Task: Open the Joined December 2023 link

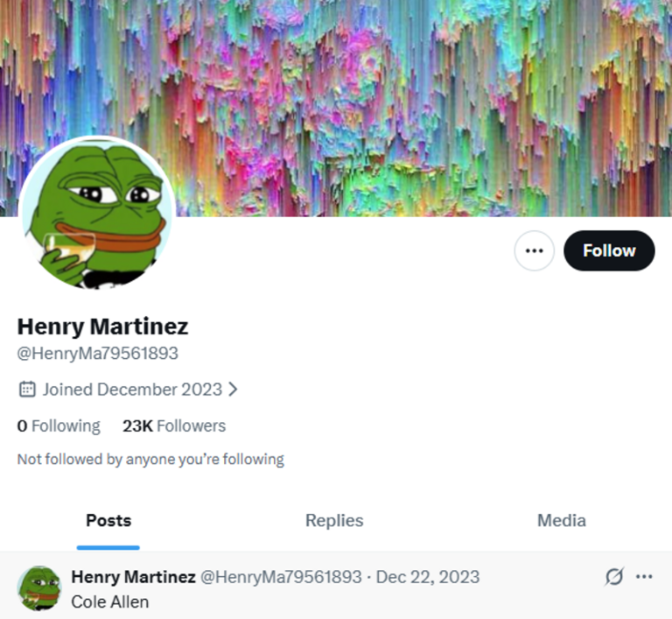Action: (x=132, y=390)
